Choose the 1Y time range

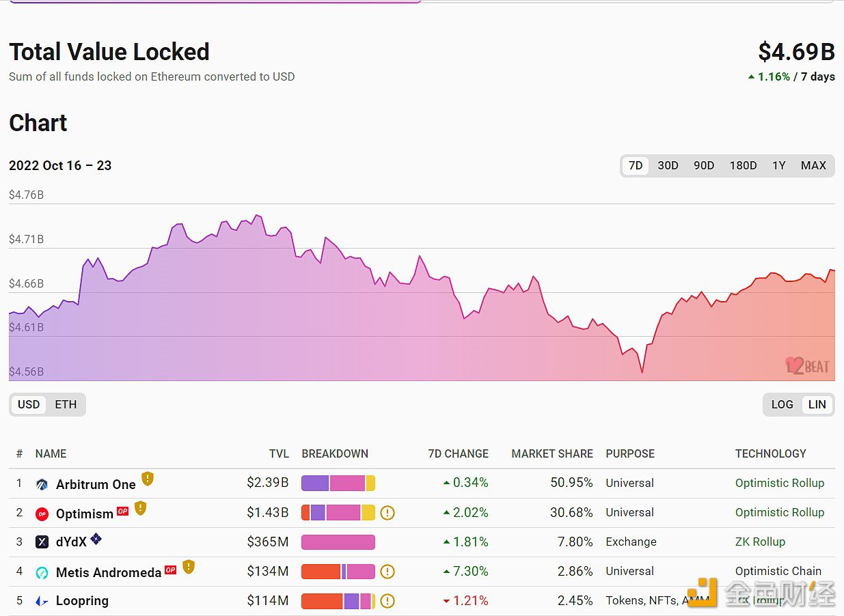tap(778, 165)
